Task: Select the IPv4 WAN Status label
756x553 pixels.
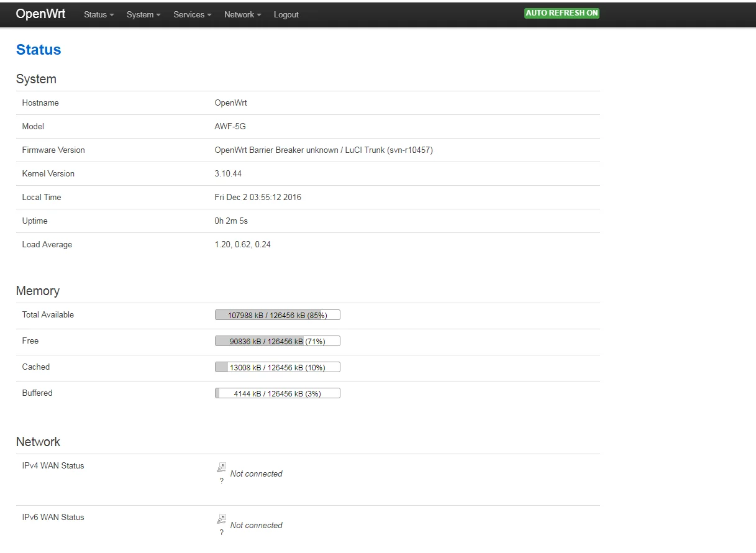Action: (x=53, y=465)
